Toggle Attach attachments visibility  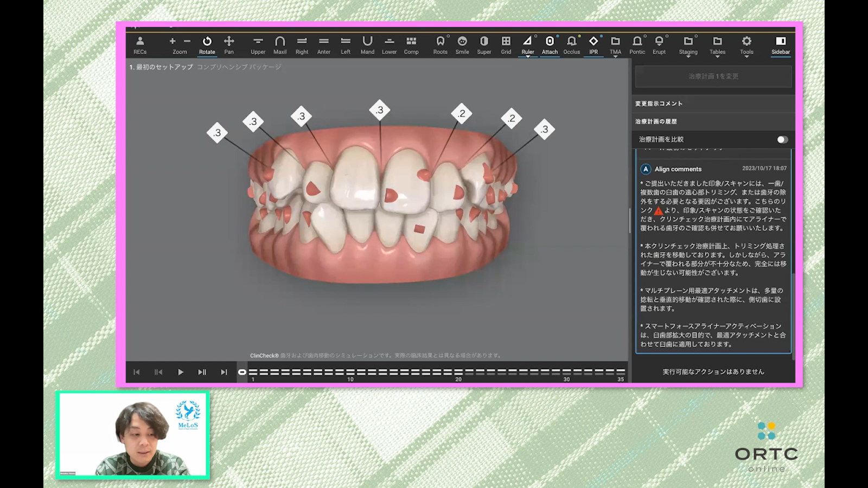550,45
